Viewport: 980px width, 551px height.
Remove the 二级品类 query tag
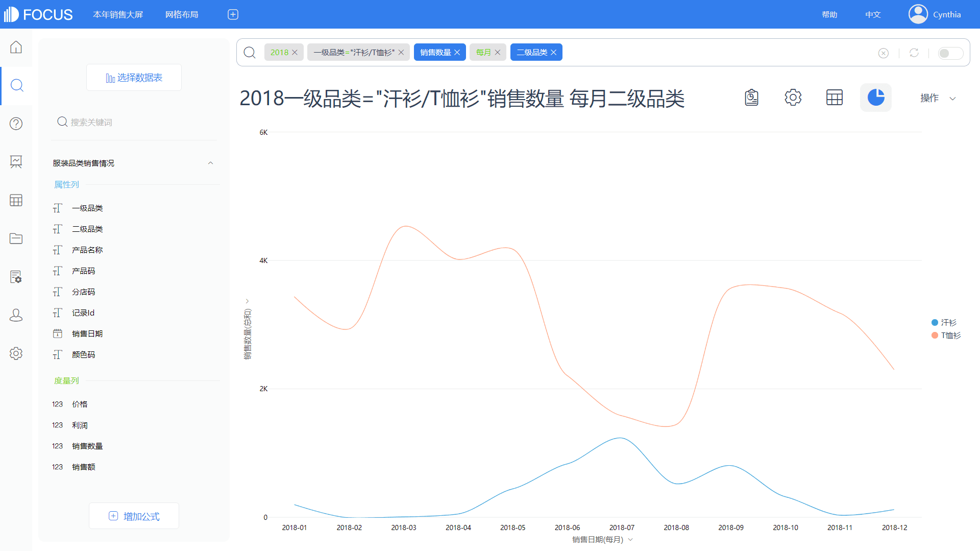coord(553,53)
